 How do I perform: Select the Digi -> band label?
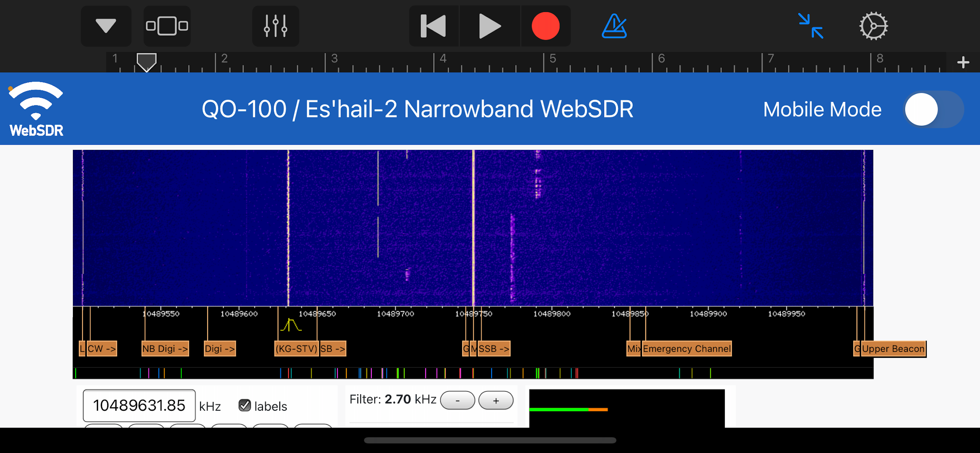[x=220, y=349]
